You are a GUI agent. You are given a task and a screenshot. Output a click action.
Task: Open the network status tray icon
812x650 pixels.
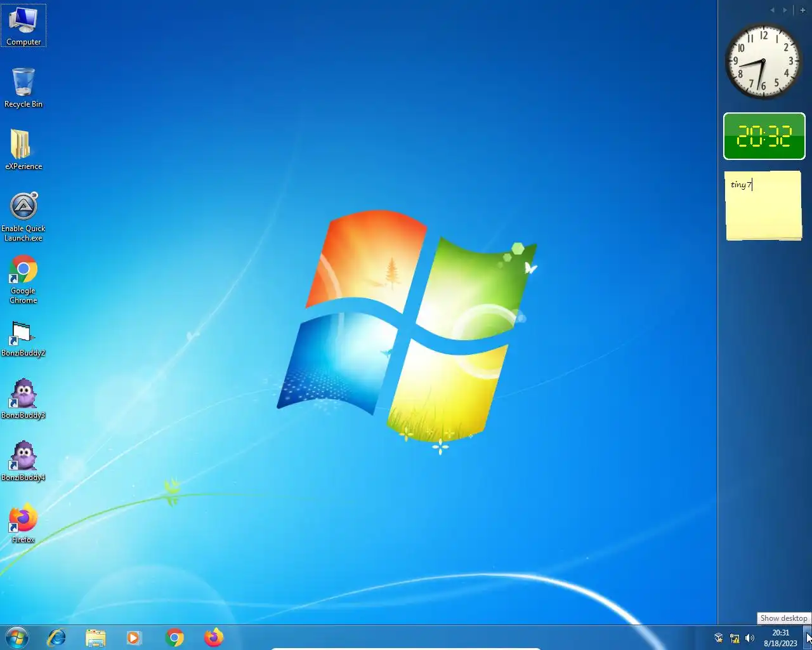pos(735,638)
